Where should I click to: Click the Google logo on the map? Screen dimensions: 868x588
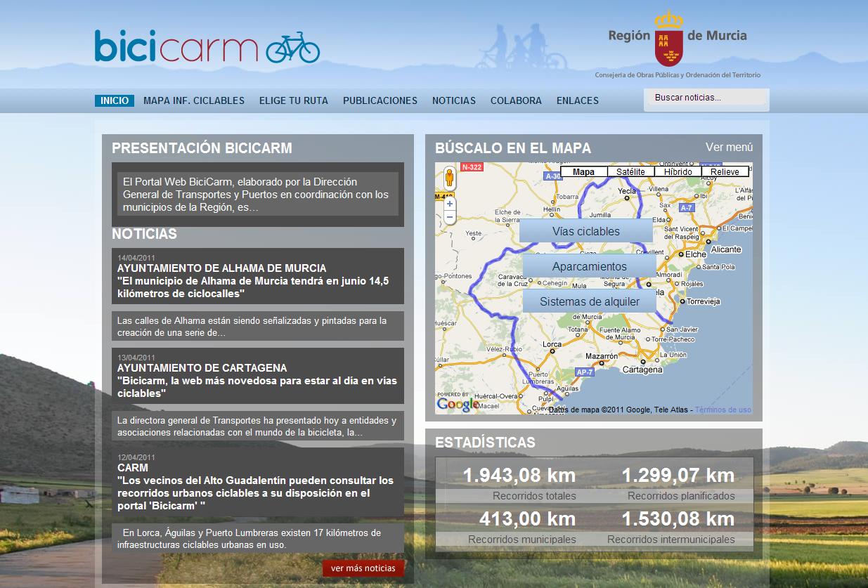click(x=457, y=404)
